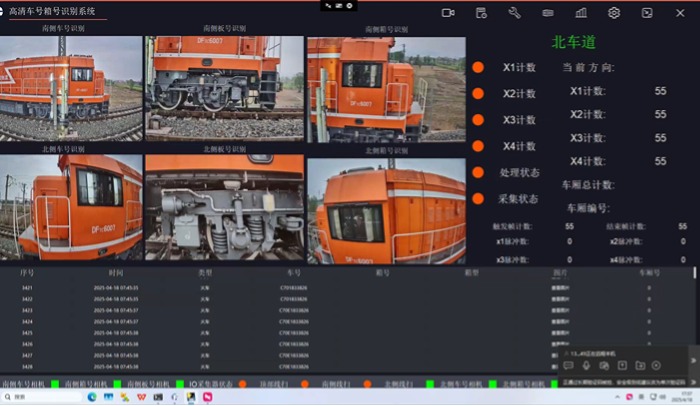Click the 车号 column header

click(x=293, y=272)
